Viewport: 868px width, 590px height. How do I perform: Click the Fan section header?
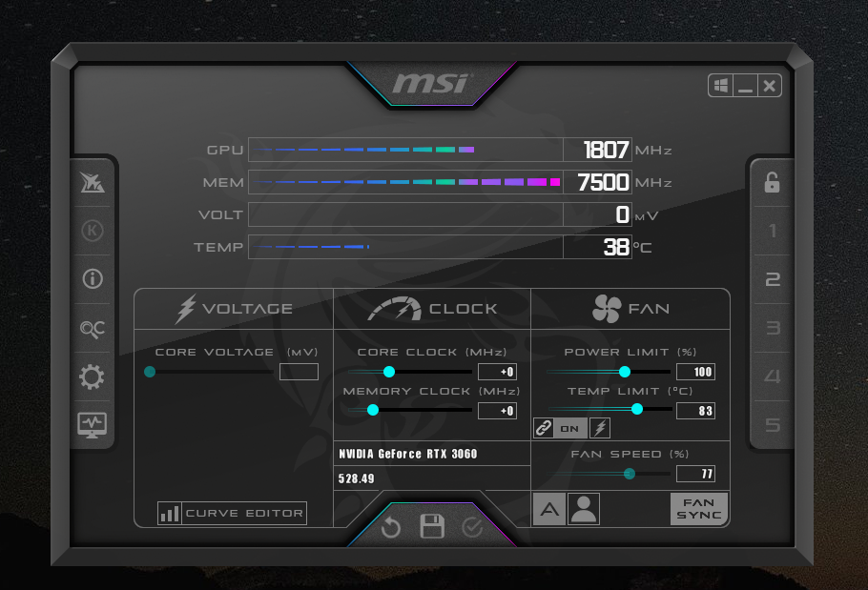coord(630,309)
